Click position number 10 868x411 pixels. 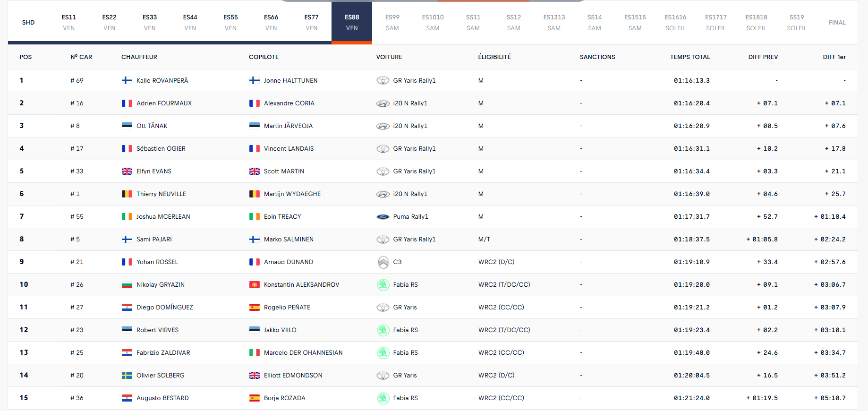(x=24, y=284)
